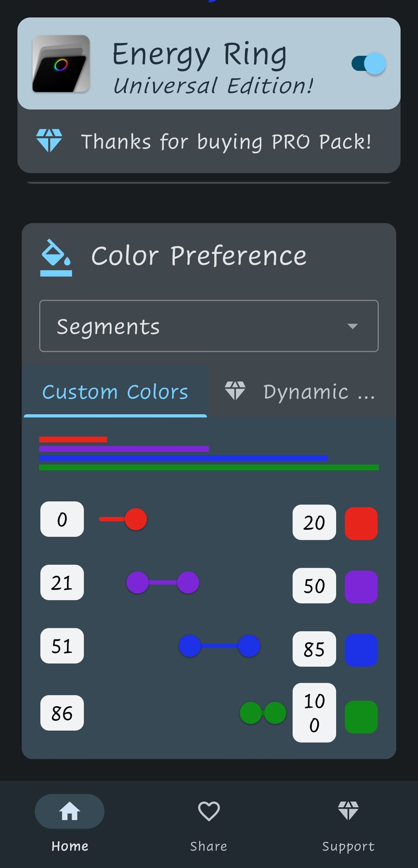Tap the Share heart icon
Image resolution: width=418 pixels, height=868 pixels.
pyautogui.click(x=209, y=811)
